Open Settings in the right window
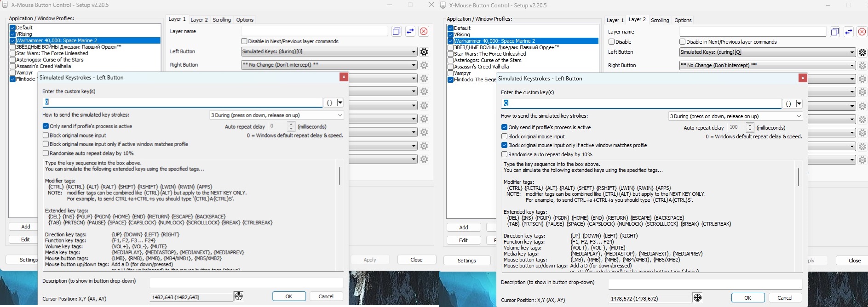 [467, 261]
